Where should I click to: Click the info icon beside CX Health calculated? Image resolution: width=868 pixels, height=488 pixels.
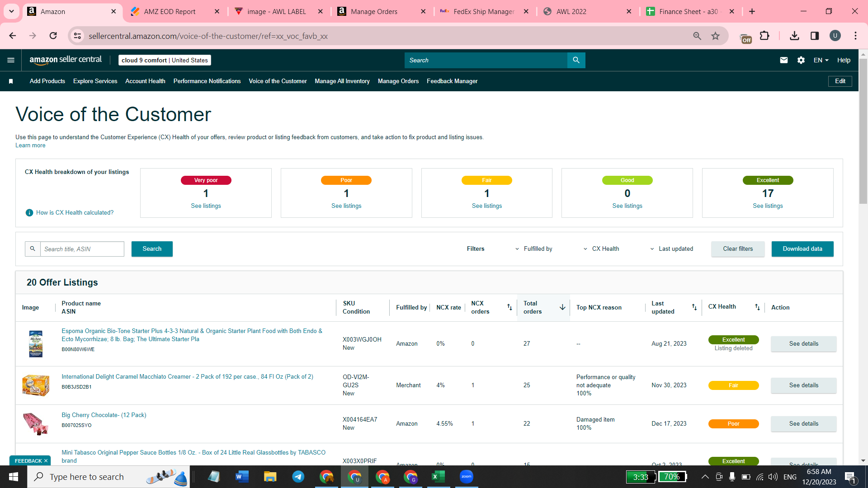(29, 213)
